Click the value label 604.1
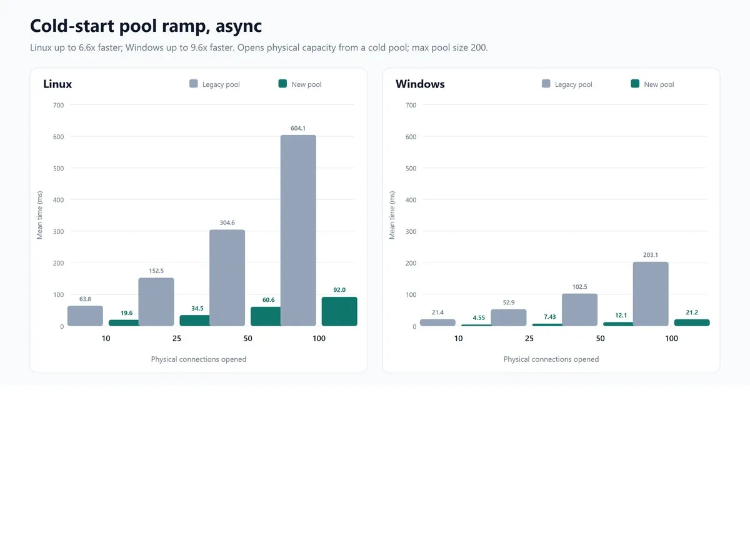This screenshot has width=750, height=560. pos(298,128)
